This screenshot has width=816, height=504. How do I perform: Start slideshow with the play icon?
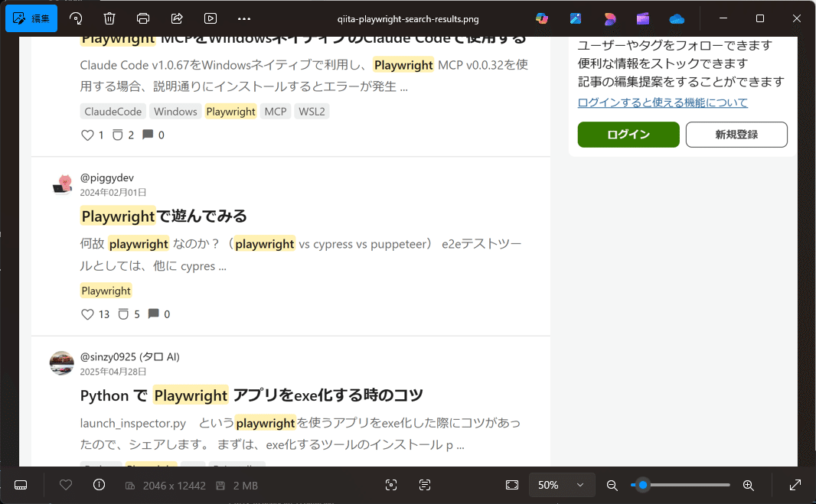coord(211,18)
